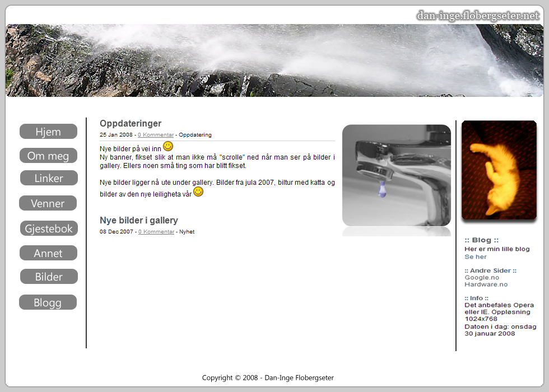Click the dripping faucet image
The image size is (549, 392).
point(397,175)
